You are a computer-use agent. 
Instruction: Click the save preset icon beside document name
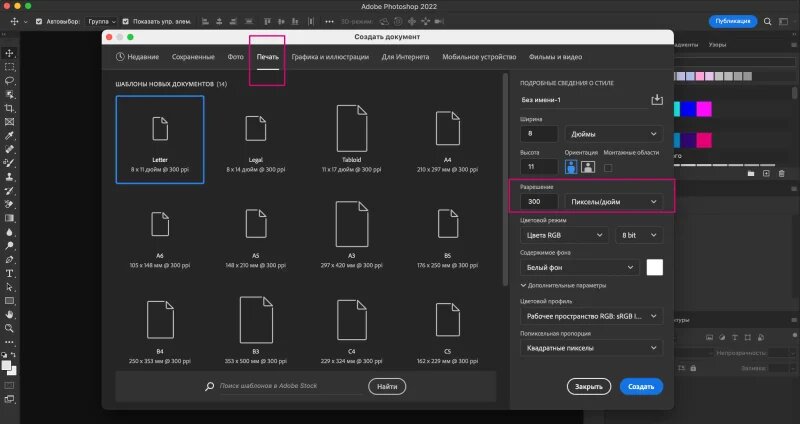click(657, 99)
